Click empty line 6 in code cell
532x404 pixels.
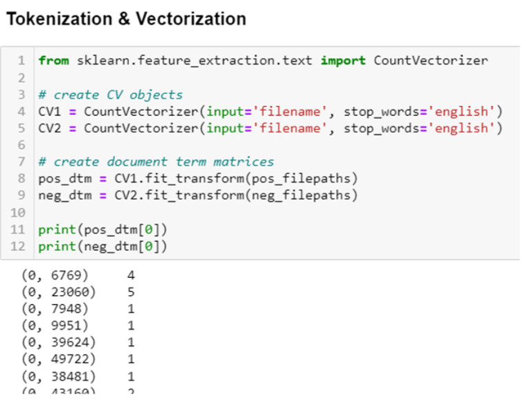coord(208,145)
